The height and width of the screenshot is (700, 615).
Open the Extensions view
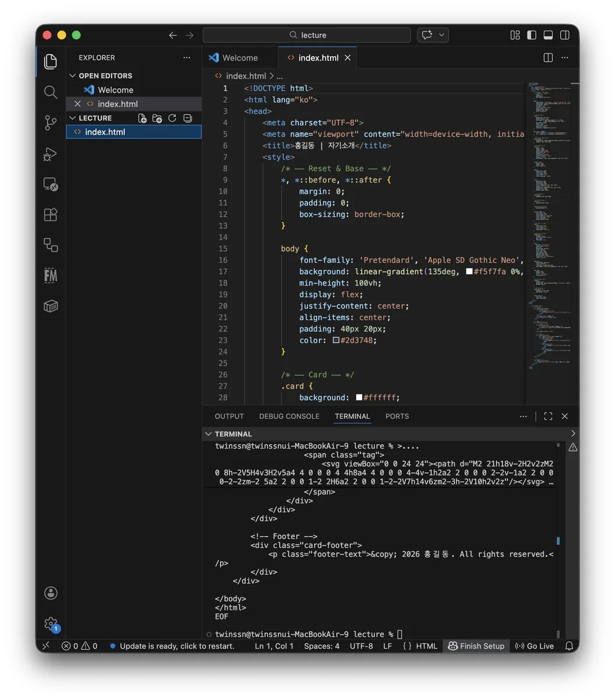click(51, 215)
